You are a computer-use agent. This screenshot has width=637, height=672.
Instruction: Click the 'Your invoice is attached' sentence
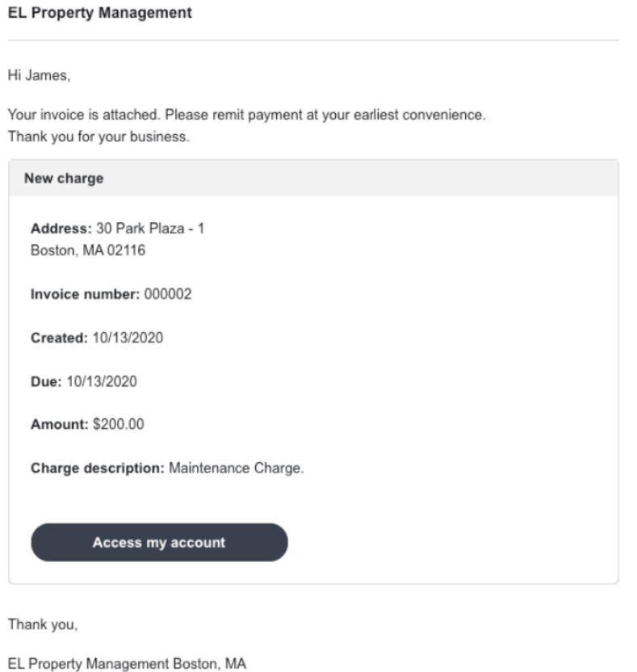click(x=246, y=115)
